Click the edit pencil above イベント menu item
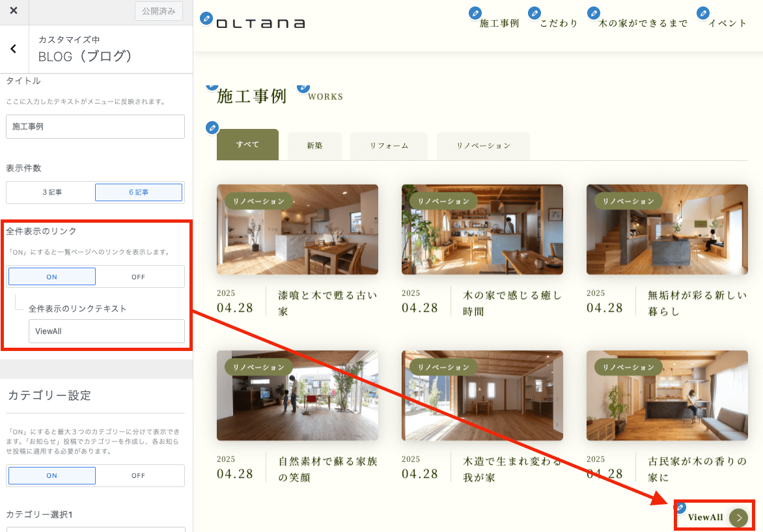This screenshot has width=763, height=532. [x=702, y=13]
